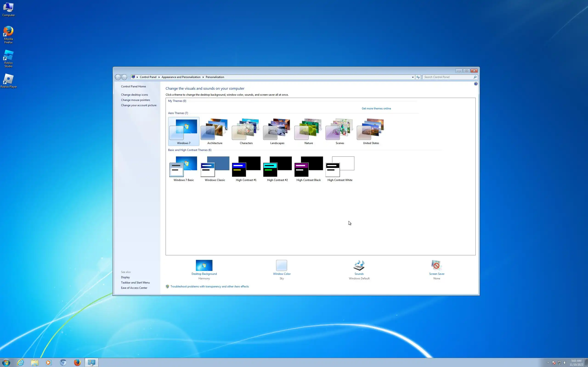Click the Window Color Sky swatch
The height and width of the screenshot is (367, 588).
(x=281, y=265)
